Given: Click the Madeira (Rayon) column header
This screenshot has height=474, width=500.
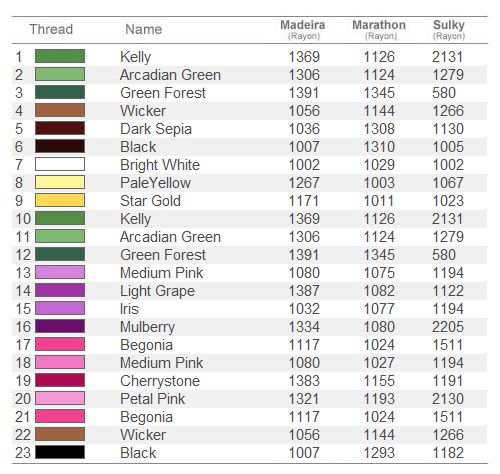Looking at the screenshot, I should coord(303,30).
